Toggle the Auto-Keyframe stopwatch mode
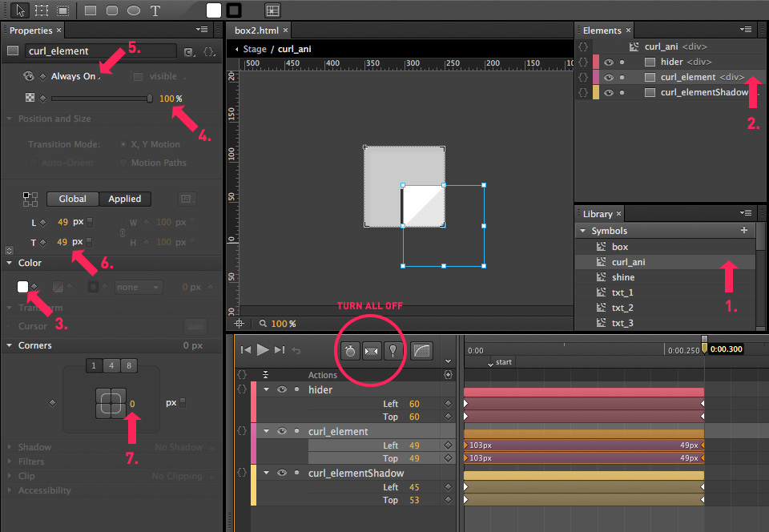769x532 pixels. tap(350, 351)
